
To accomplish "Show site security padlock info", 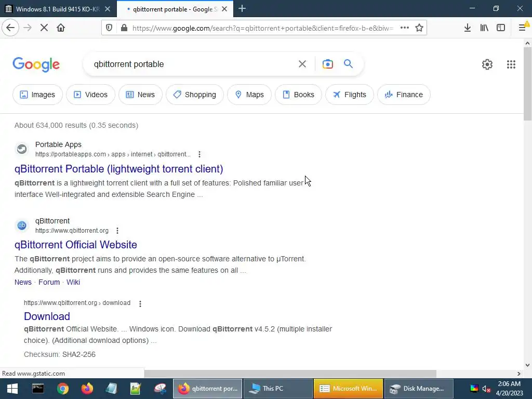I will 124,28.
